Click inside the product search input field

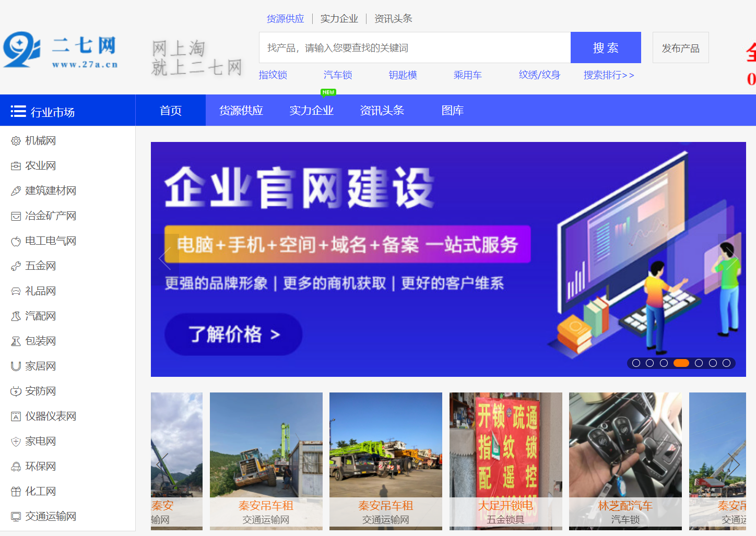[x=412, y=47]
